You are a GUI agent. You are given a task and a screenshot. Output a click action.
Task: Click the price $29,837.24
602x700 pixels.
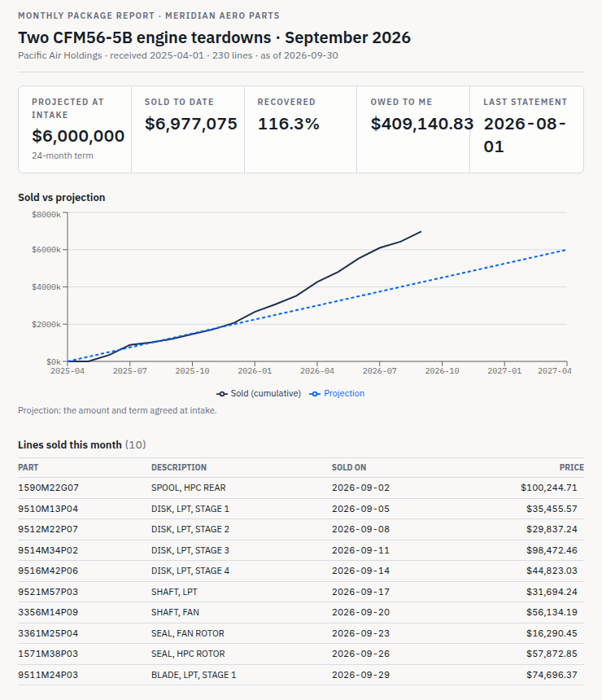point(552,529)
